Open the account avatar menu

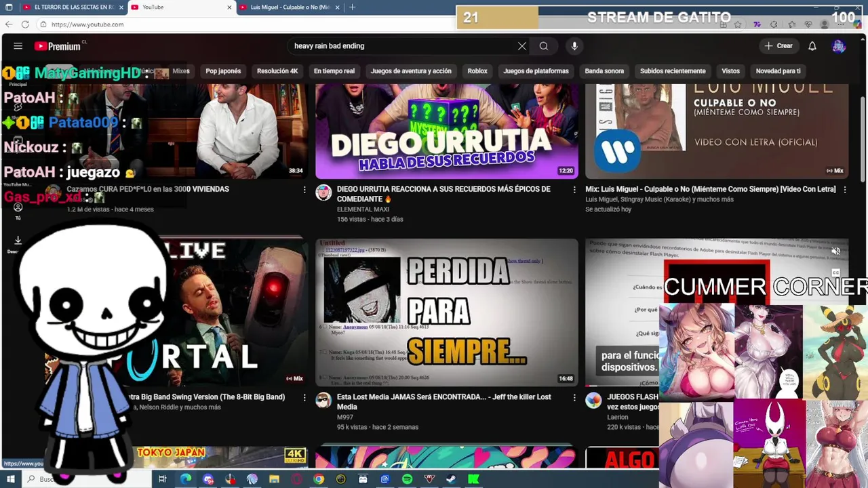click(839, 46)
